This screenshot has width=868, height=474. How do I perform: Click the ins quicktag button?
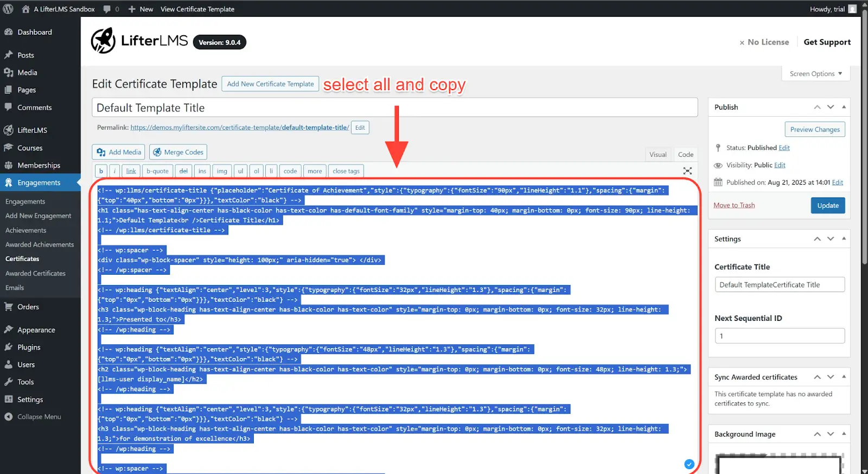click(x=202, y=171)
